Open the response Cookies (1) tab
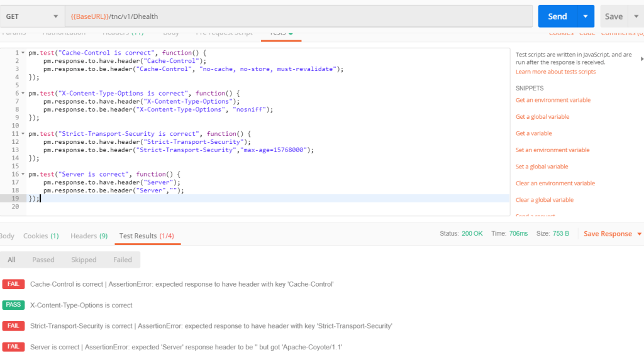 pos(41,236)
